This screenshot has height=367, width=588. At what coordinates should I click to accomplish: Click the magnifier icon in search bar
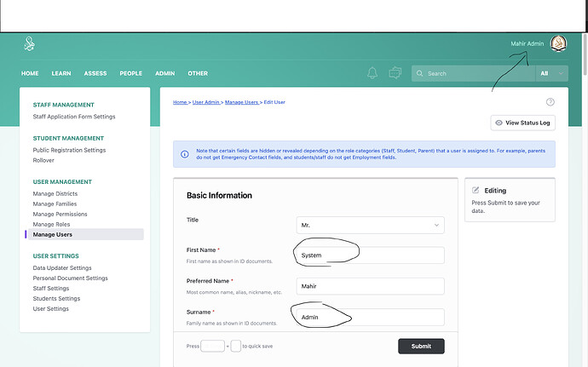point(419,74)
